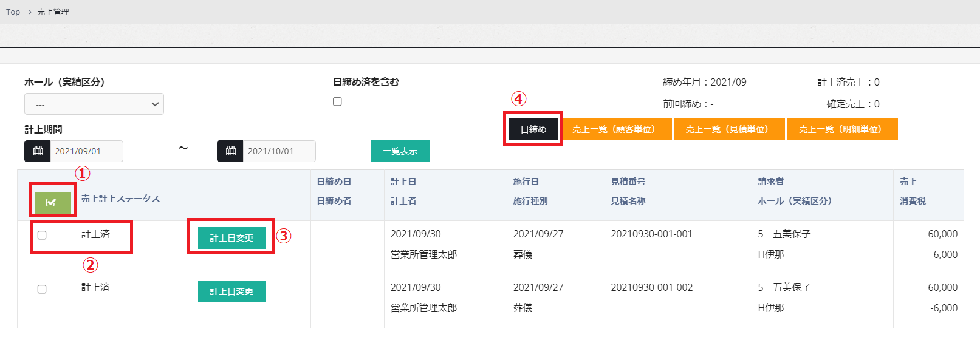Click the start date calendar icon
Viewport: 980px width, 337px height.
tap(38, 151)
